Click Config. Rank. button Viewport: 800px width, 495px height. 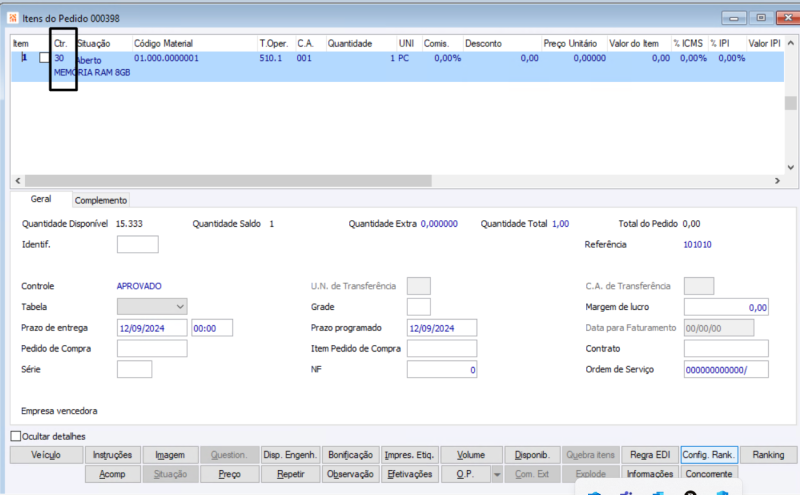[x=709, y=455]
